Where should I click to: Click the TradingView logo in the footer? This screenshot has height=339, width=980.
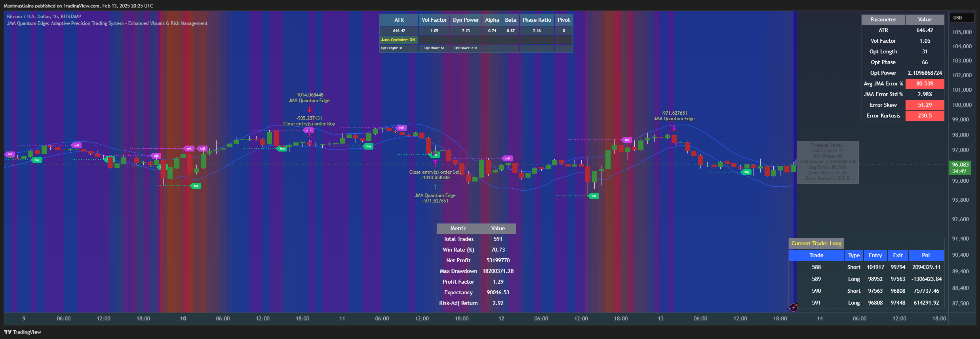(23, 332)
